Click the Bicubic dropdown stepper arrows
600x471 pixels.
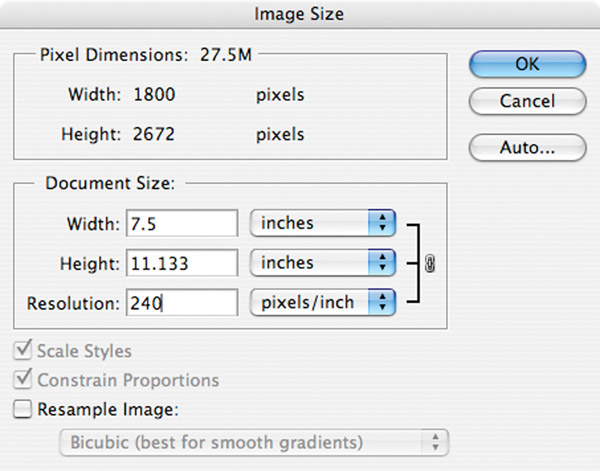435,443
